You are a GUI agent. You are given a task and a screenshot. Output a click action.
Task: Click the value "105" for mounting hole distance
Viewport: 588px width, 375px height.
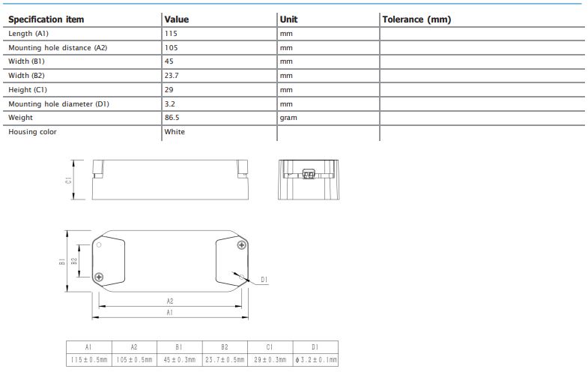tap(172, 48)
